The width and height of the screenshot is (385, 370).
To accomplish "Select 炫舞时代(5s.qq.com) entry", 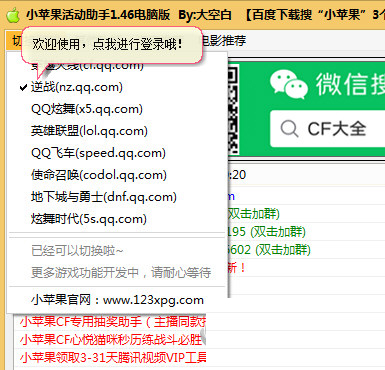I will click(x=117, y=219).
